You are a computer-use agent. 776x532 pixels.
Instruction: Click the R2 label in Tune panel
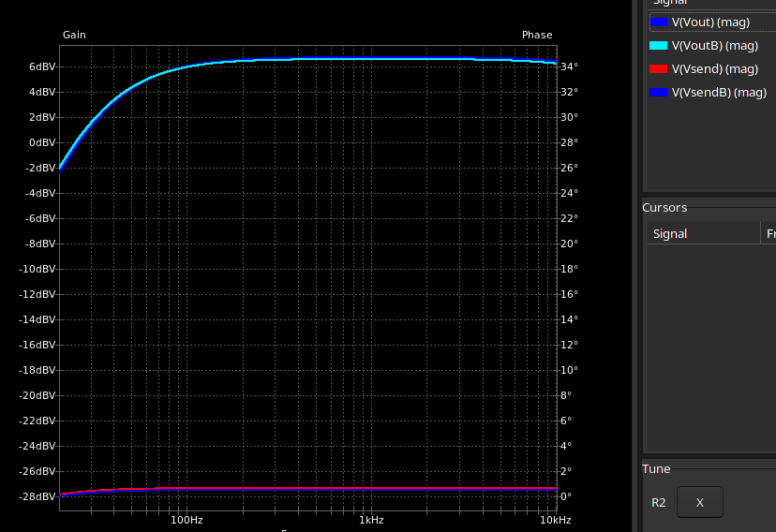tap(658, 503)
